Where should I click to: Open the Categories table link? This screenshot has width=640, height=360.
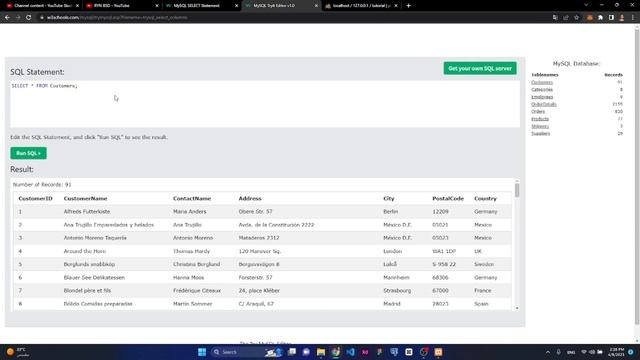[542, 90]
